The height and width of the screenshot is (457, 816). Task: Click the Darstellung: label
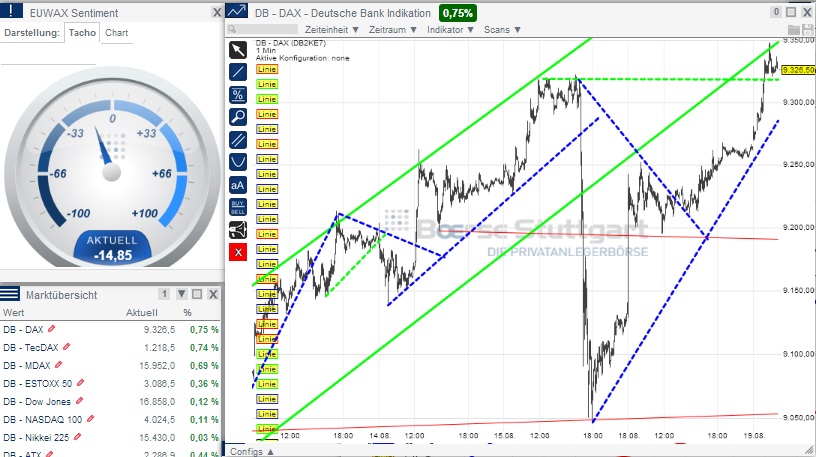(32, 32)
